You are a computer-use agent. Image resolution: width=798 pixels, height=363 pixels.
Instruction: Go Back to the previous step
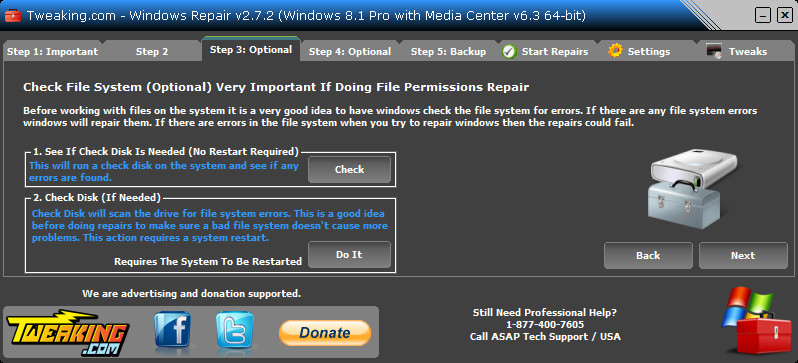coord(648,256)
